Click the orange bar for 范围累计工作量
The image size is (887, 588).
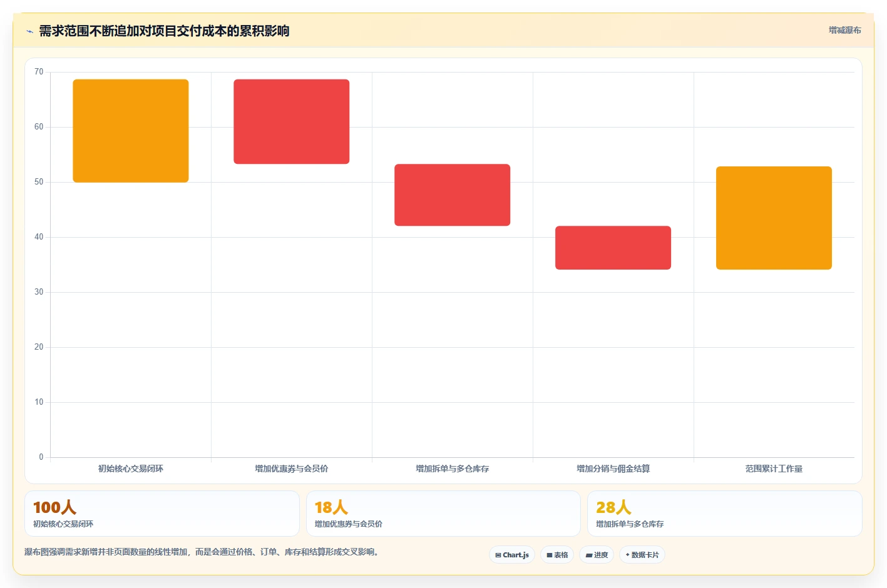pyautogui.click(x=774, y=218)
